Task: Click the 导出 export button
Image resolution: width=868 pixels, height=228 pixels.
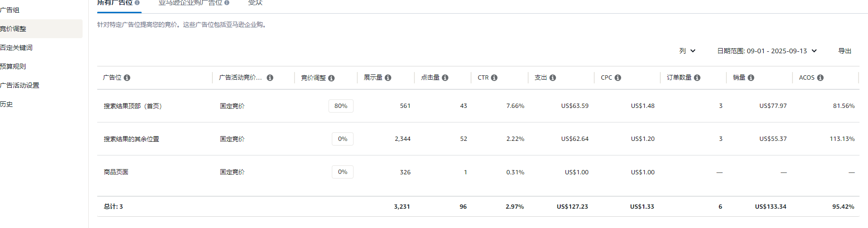Action: 845,51
